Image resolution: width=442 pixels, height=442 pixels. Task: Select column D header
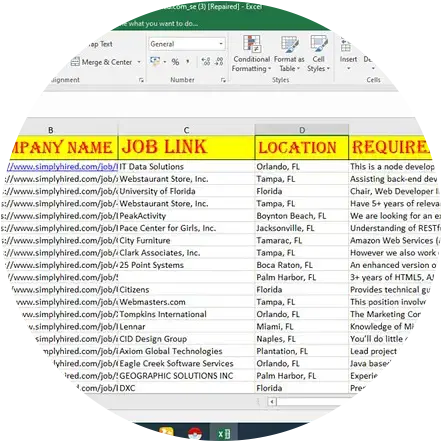click(302, 130)
